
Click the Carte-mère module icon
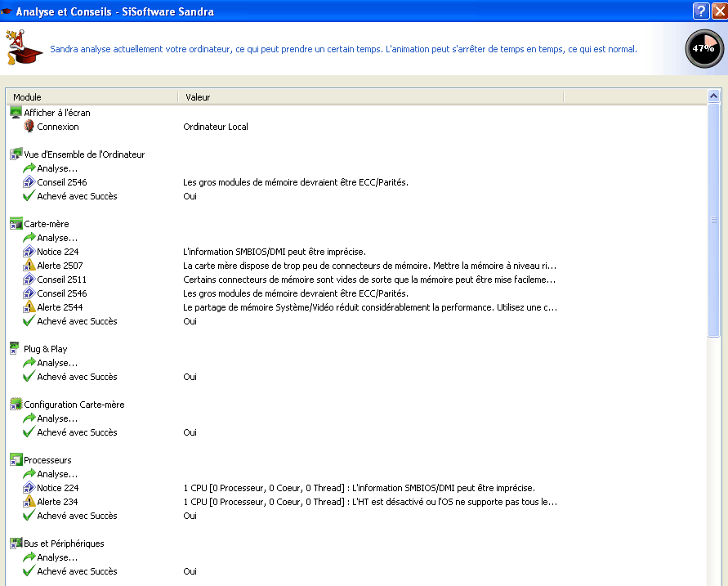(16, 223)
